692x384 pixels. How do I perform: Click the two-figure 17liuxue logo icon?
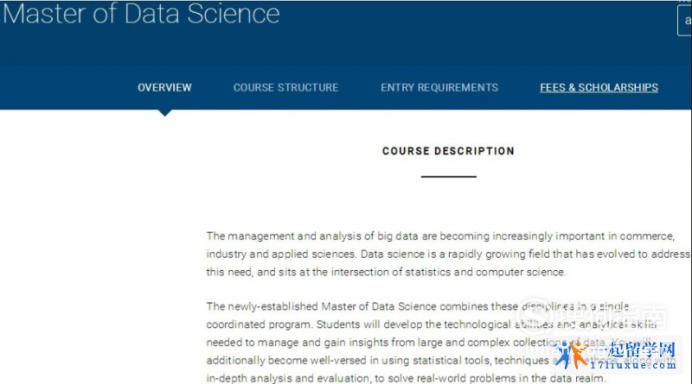(571, 355)
